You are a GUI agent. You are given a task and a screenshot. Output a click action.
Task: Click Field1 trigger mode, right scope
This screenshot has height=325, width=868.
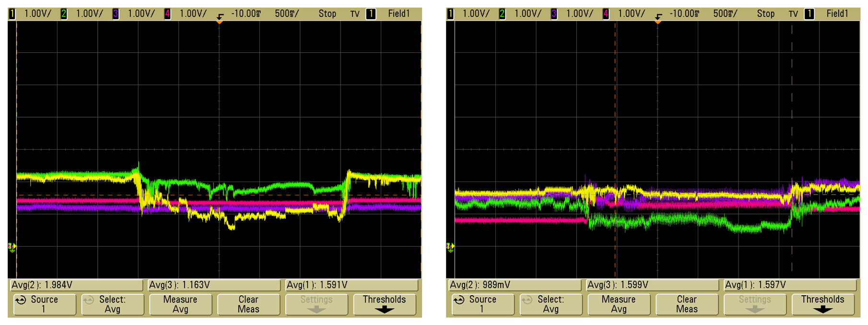tap(837, 14)
